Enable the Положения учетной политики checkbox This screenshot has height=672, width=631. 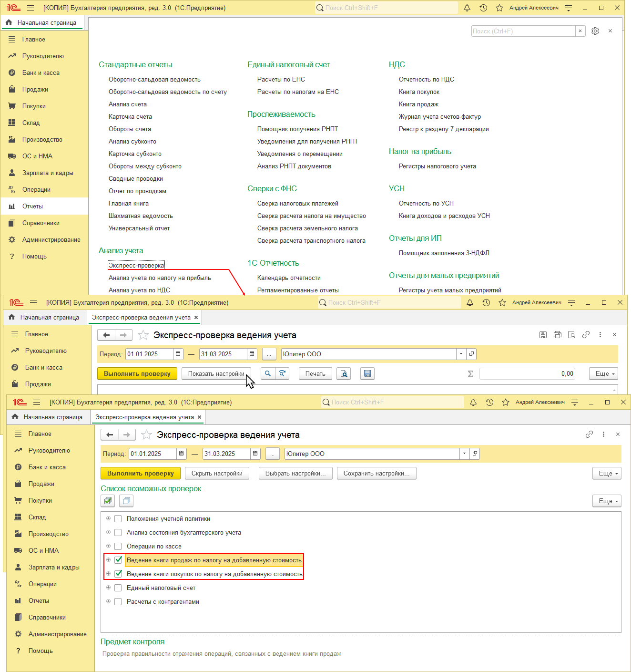(118, 519)
